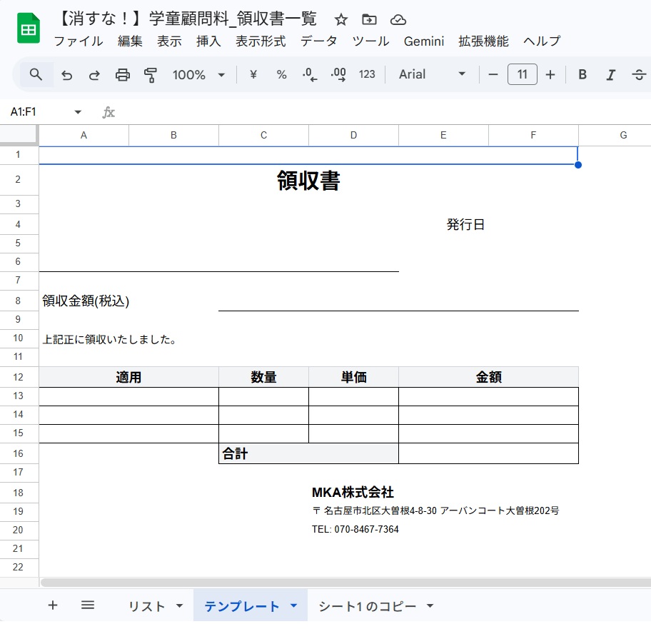Star this spreadsheet document
This screenshot has width=651, height=644.
coord(341,20)
